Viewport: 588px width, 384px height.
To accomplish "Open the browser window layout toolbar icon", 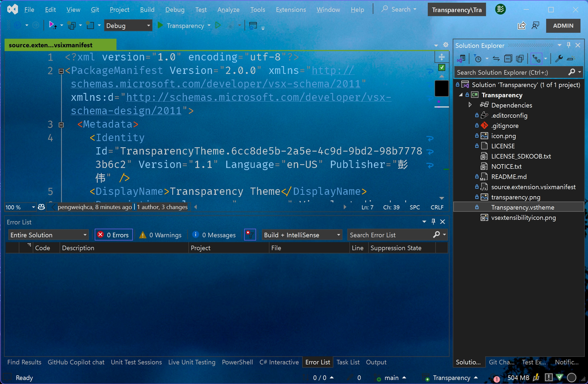I will 253,25.
